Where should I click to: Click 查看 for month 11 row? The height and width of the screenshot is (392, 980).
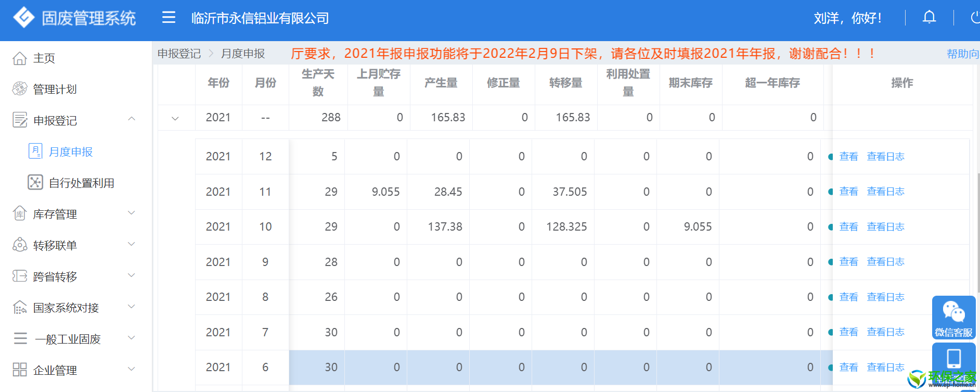[848, 192]
